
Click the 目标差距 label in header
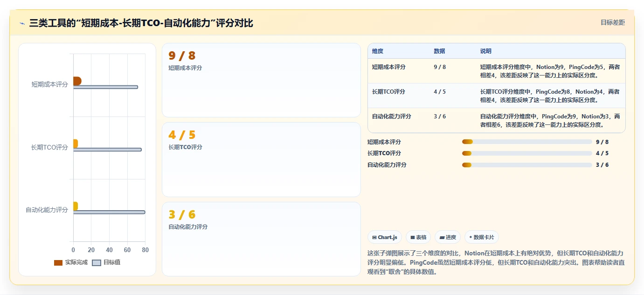click(612, 22)
